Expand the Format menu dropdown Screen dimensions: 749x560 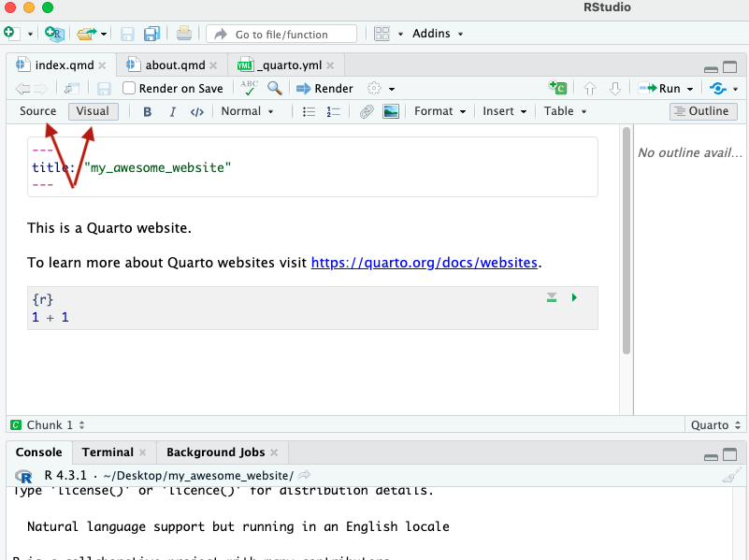(439, 111)
